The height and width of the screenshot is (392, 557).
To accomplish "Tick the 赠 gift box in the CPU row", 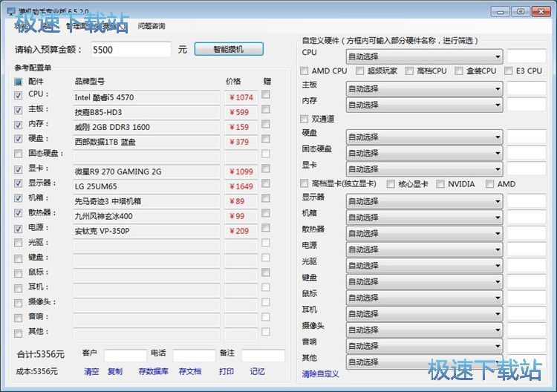I will pyautogui.click(x=266, y=94).
